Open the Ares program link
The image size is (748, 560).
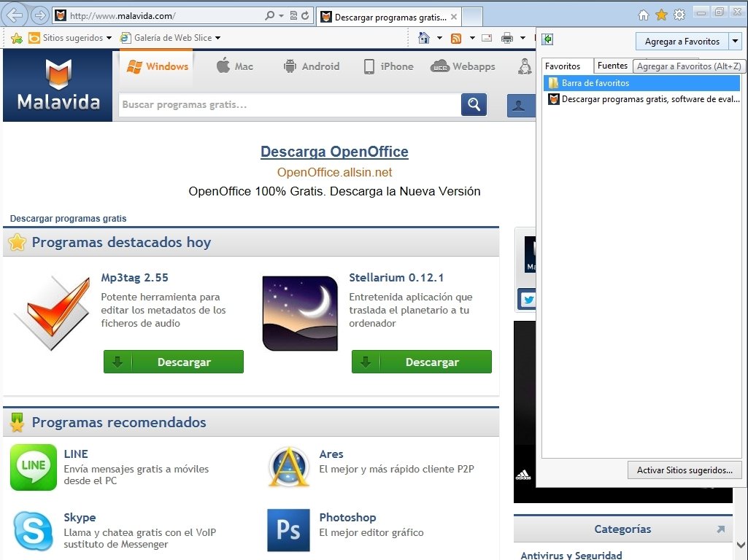(331, 454)
